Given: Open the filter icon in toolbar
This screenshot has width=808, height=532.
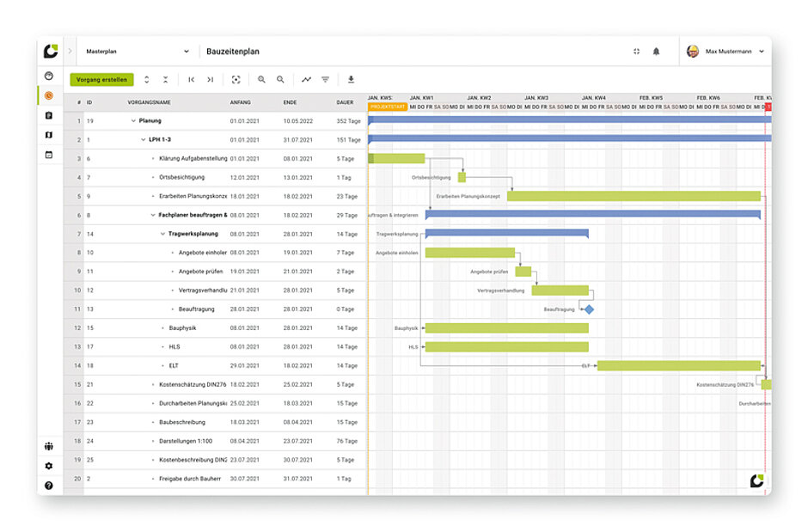Looking at the screenshot, I should pos(326,80).
